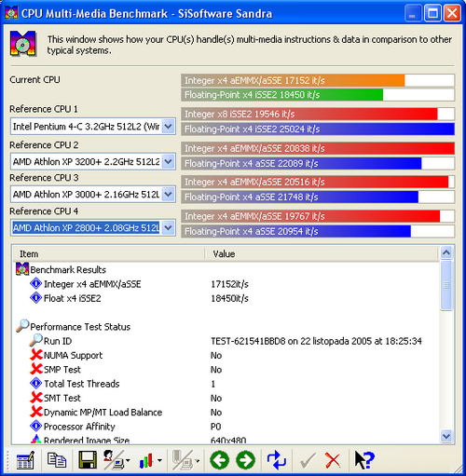466x476 pixels.
Task: Click the Processor Affinity value P0
Action: point(215,427)
